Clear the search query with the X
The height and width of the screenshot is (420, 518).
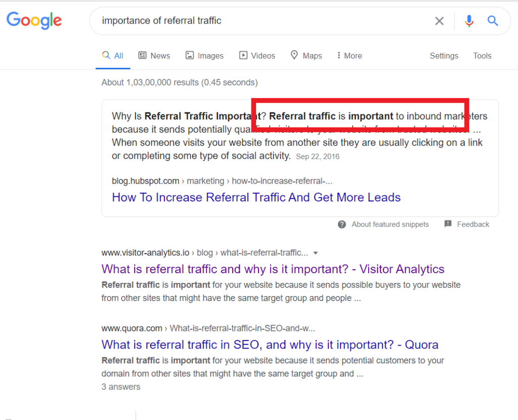click(x=439, y=21)
